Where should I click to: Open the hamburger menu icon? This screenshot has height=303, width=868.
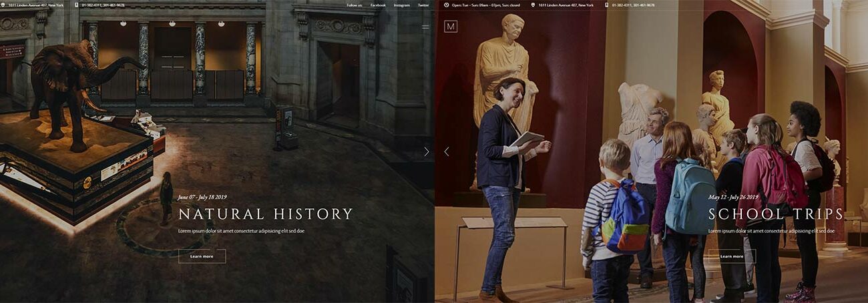coord(425,27)
